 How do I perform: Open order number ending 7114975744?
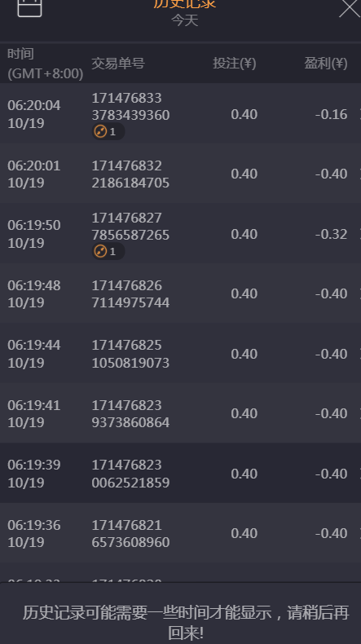point(130,293)
